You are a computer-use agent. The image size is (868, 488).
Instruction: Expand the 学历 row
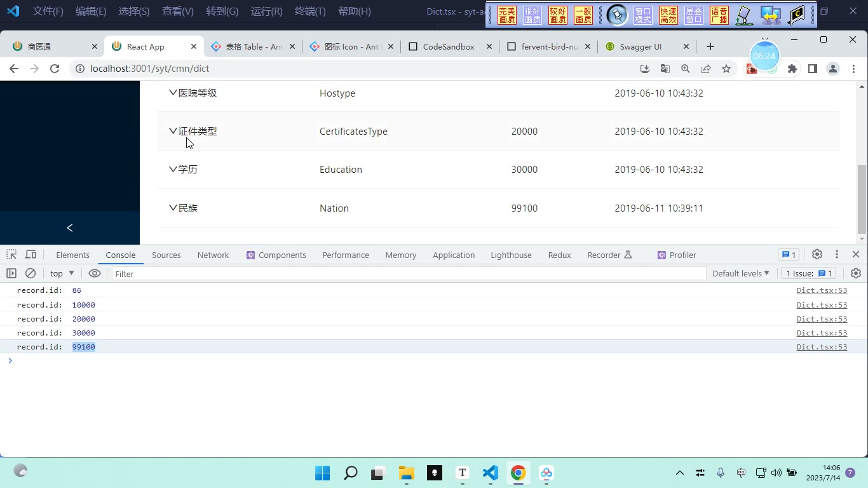pos(172,169)
